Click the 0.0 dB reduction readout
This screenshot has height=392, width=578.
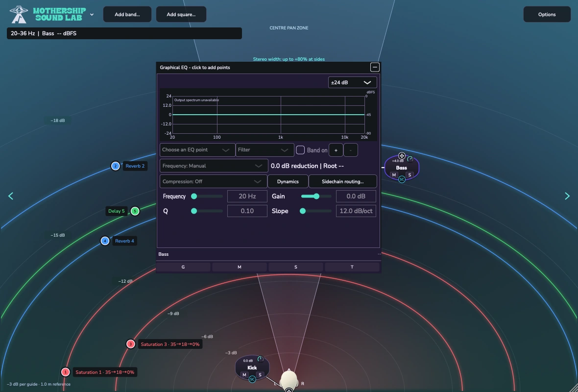tap(307, 166)
